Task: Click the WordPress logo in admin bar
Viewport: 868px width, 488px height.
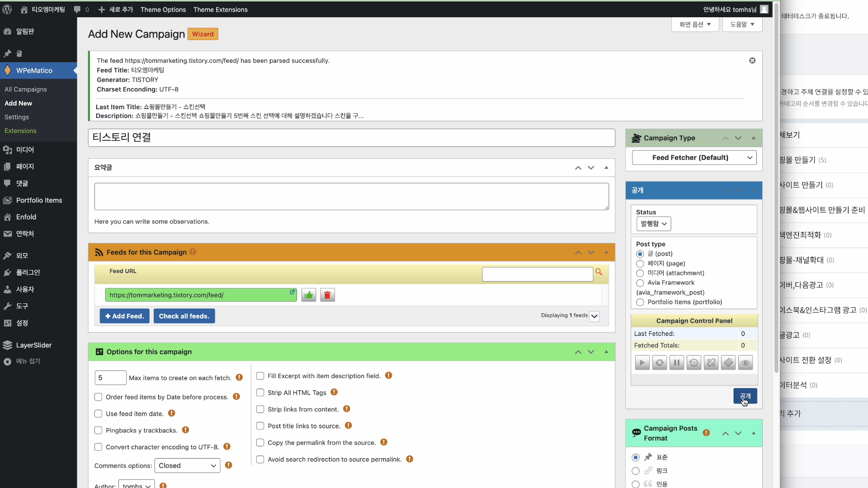Action: click(x=7, y=9)
